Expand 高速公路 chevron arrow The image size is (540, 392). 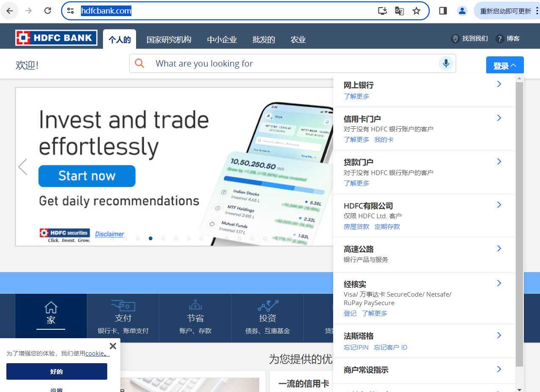point(499,248)
